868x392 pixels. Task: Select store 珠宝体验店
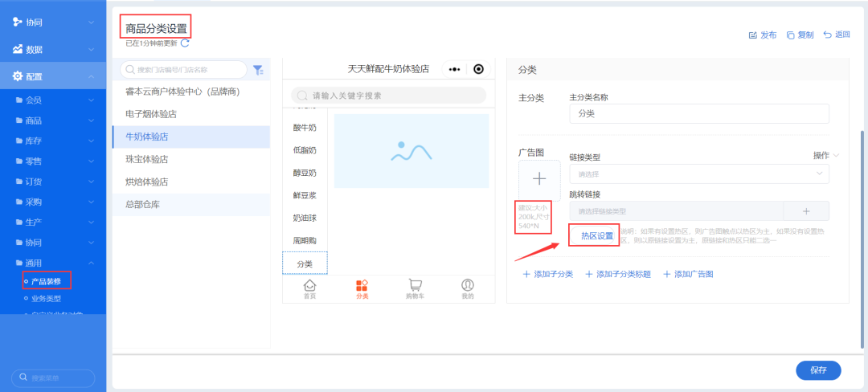(191, 159)
